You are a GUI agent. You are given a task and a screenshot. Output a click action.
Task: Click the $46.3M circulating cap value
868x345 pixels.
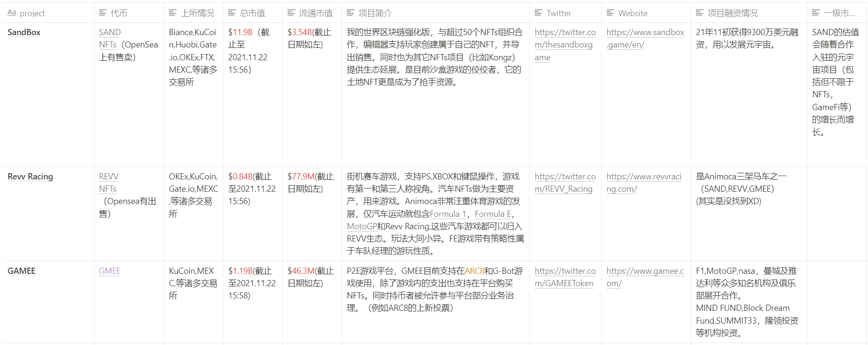301,271
